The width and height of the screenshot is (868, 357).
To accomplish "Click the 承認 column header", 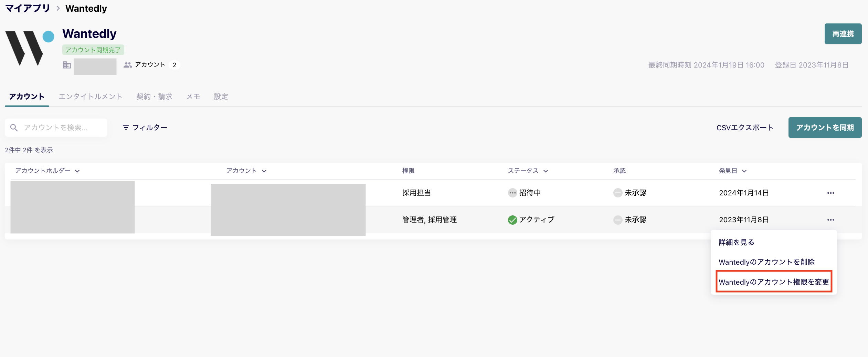I will [x=619, y=171].
